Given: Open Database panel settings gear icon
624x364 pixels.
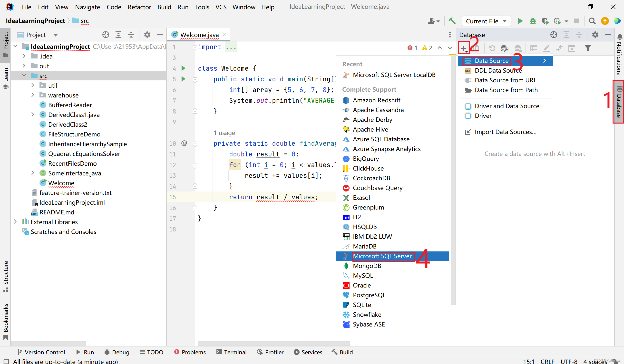Looking at the screenshot, I should click(595, 35).
